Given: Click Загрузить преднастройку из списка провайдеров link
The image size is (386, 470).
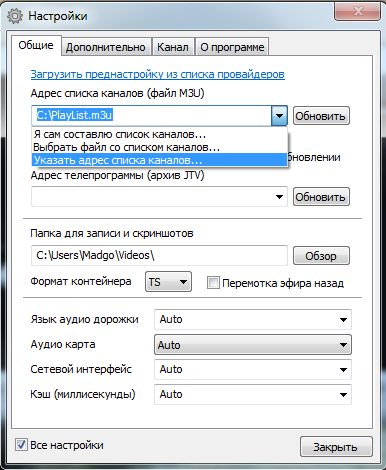Looking at the screenshot, I should point(158,74).
